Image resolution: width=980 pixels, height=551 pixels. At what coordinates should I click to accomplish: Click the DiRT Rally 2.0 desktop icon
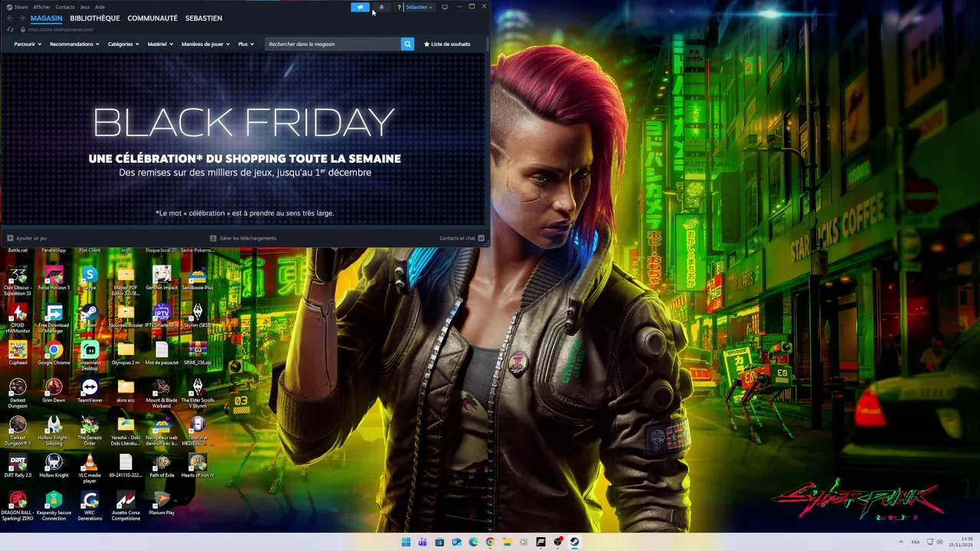coord(18,465)
